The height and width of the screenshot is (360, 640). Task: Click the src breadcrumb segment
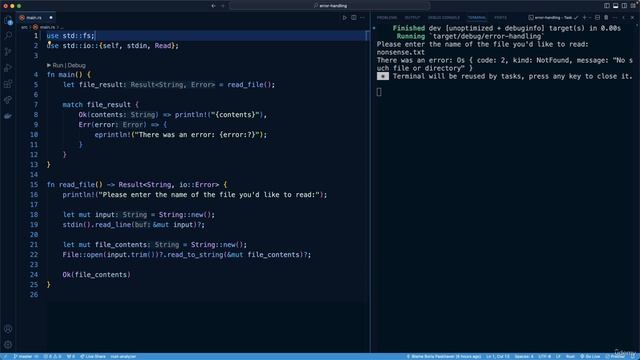[24, 27]
